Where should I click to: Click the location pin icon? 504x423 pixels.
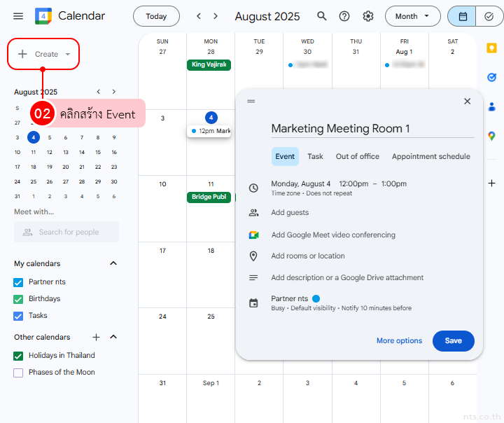[253, 256]
